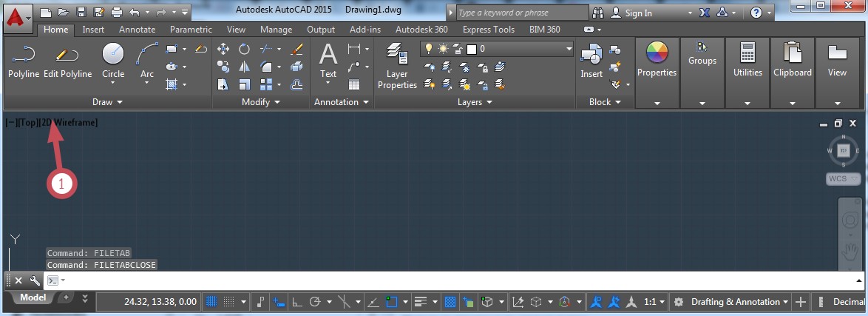Click the Utilities calculator icon
Viewport: 868px width, 316px height.
tap(748, 53)
